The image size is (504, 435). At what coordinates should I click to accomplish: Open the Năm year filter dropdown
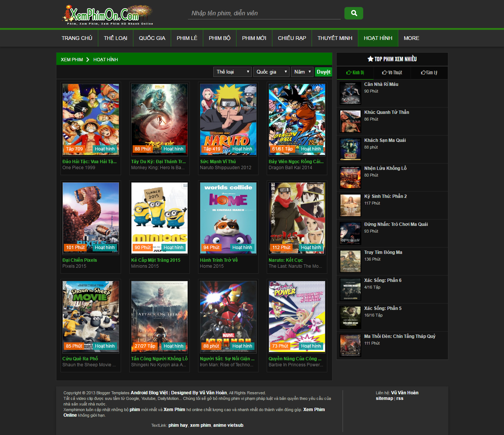coord(302,72)
